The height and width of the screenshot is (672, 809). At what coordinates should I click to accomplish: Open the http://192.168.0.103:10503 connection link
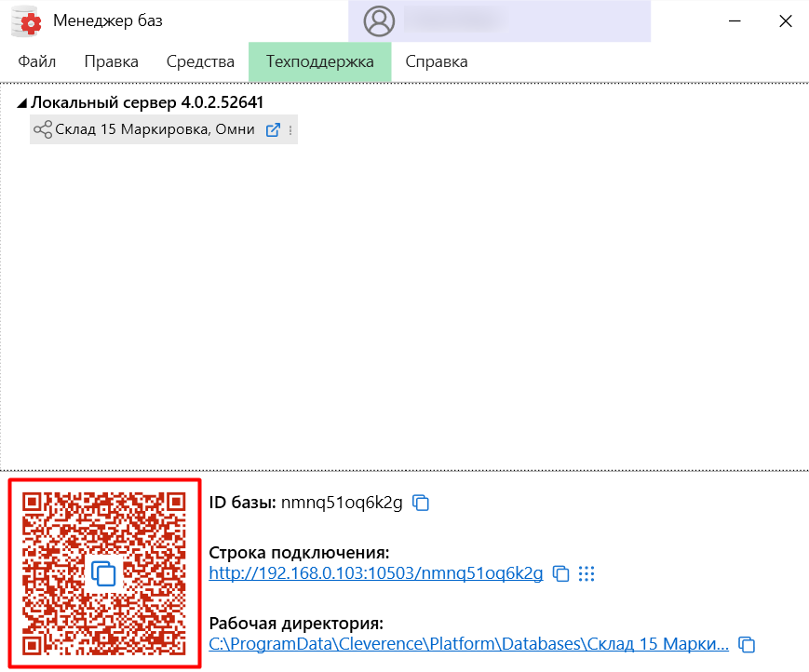pyautogui.click(x=376, y=573)
